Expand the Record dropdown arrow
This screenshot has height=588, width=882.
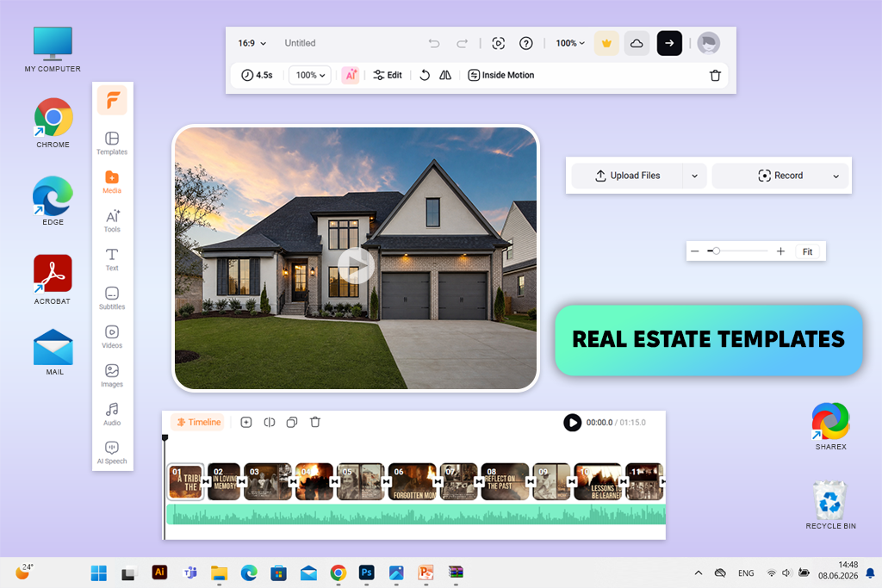(x=835, y=176)
